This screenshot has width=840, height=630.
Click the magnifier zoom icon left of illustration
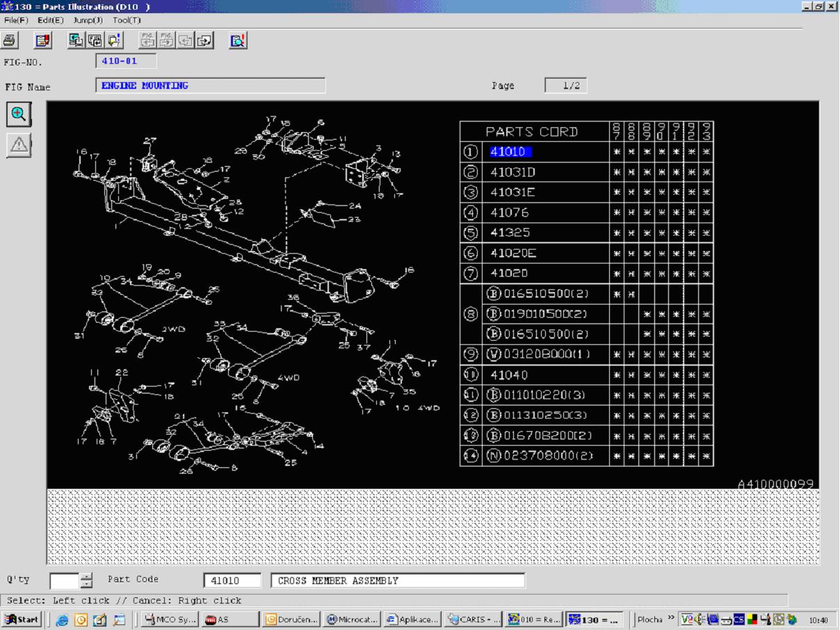19,115
